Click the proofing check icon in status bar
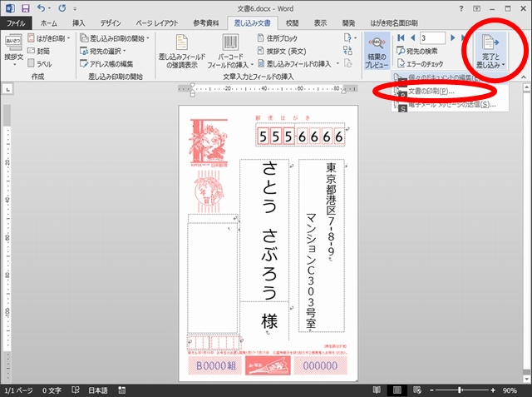Screen dimensions: 532x397 pos(76,390)
